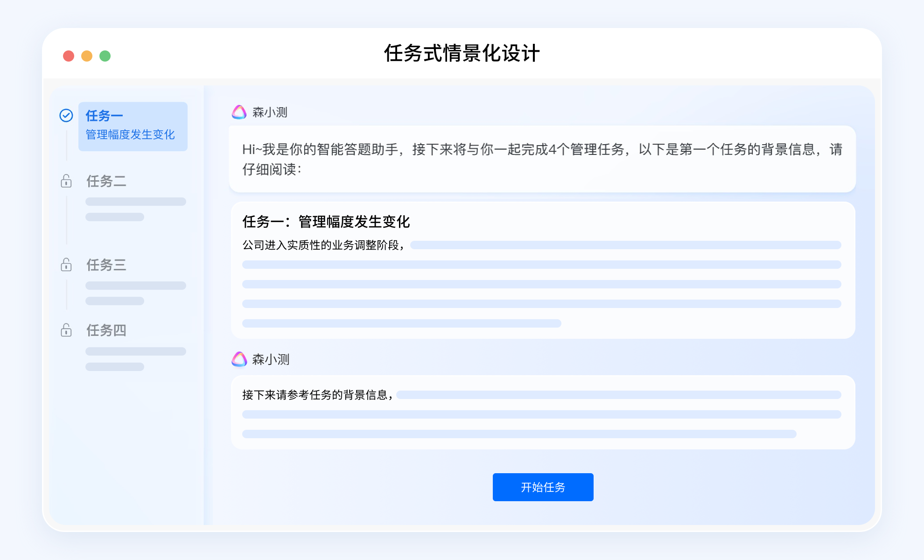Open 任务二 in the sidebar

point(106,181)
